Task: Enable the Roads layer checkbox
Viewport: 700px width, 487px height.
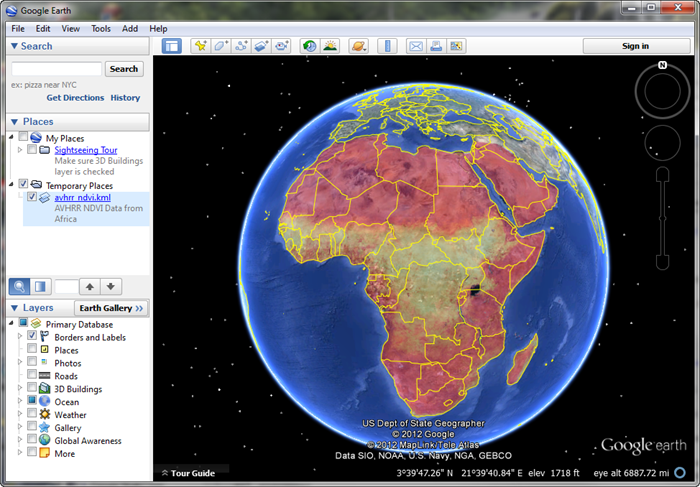Action: (32, 376)
